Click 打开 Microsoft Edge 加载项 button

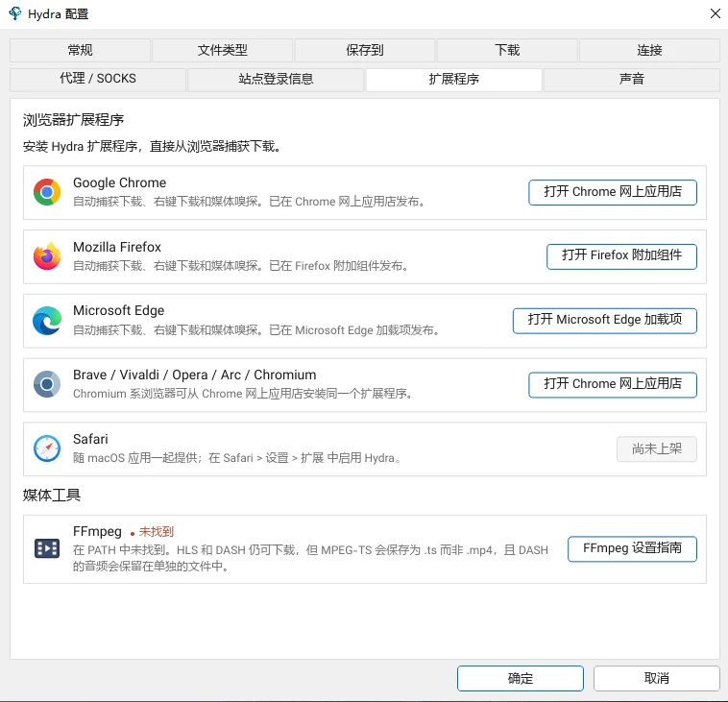click(x=604, y=321)
